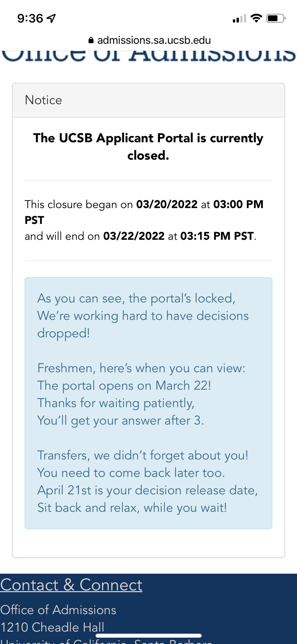Tap the 03:15 PM PST end time
Screen dimensions: 297x644
pos(217,236)
